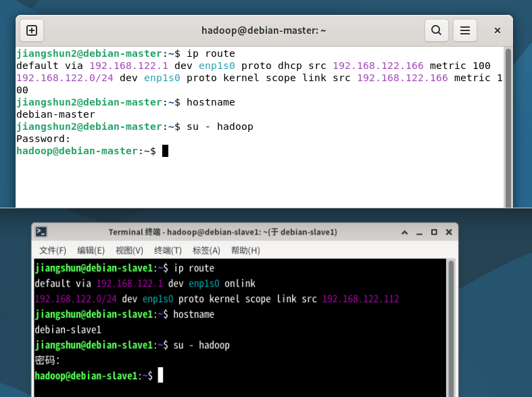Open the hamburger menu in debian-master terminal
This screenshot has width=532, height=397.
tap(464, 30)
